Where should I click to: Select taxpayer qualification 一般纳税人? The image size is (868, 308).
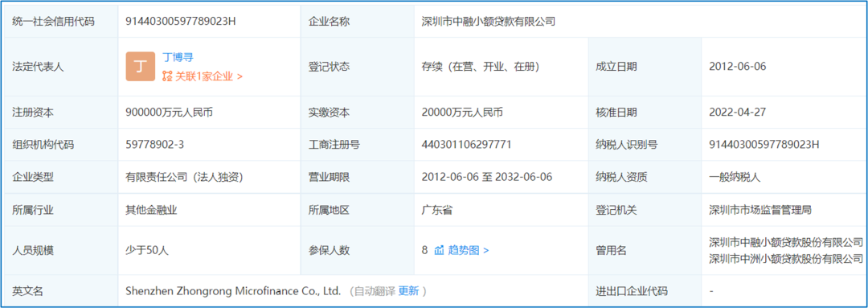tap(735, 177)
